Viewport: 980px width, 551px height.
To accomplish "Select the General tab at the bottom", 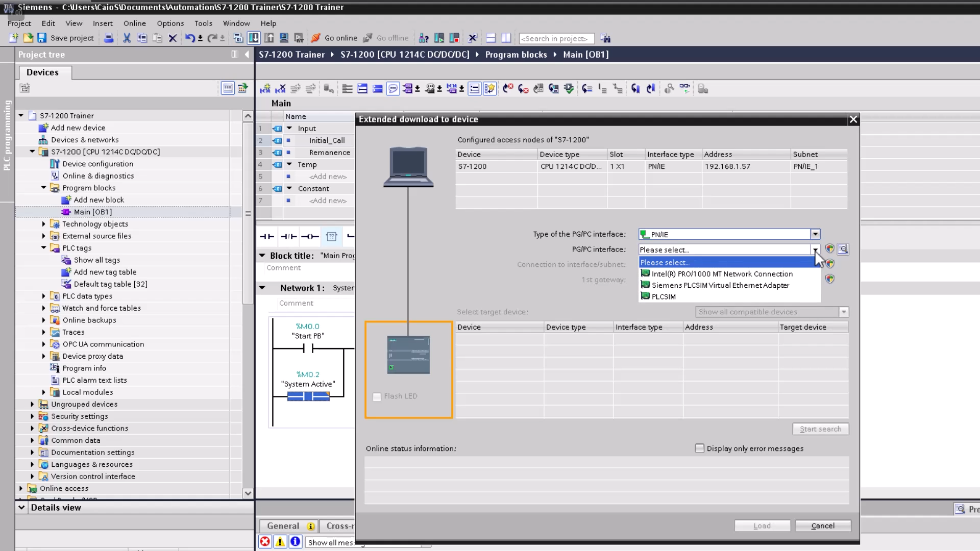I will click(289, 526).
